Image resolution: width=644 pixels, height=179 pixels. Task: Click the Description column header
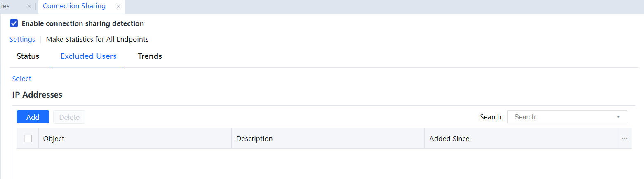tap(254, 139)
